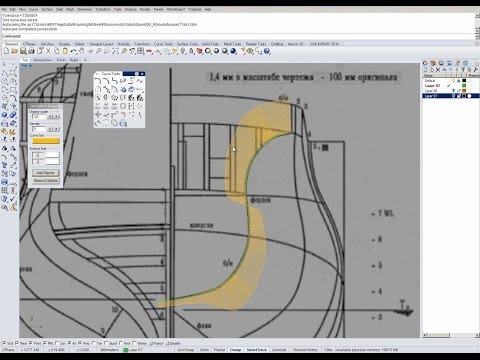Screen dimensions: 480x360
Task: Open the Layer 07 pane in status bar
Action: tap(133, 350)
